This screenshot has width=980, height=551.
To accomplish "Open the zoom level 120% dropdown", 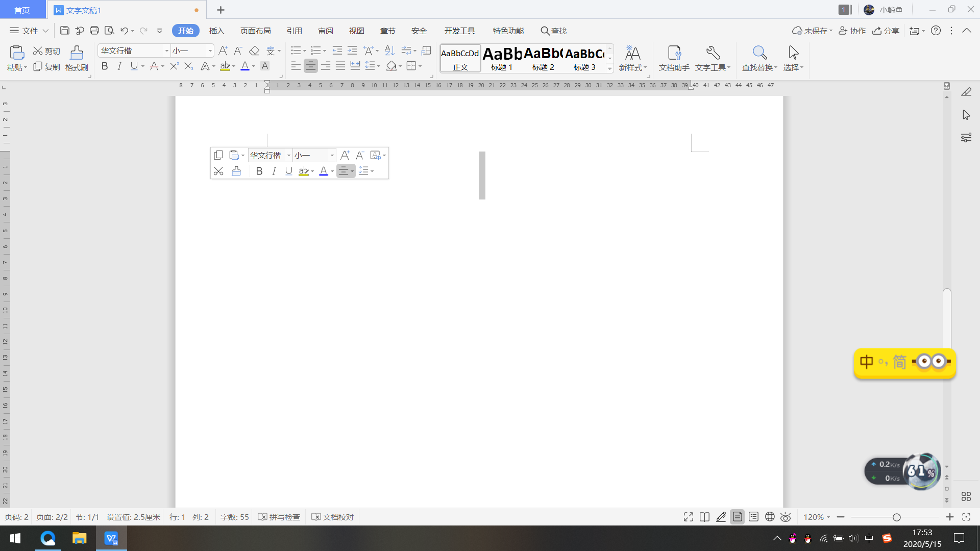I will 817,517.
